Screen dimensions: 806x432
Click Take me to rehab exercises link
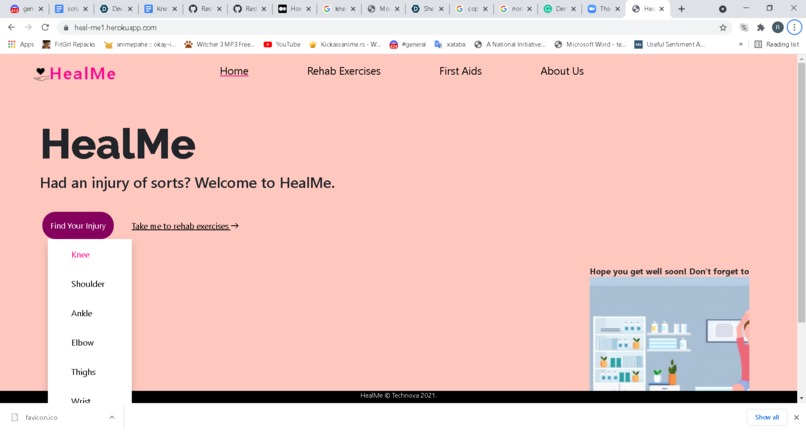185,226
